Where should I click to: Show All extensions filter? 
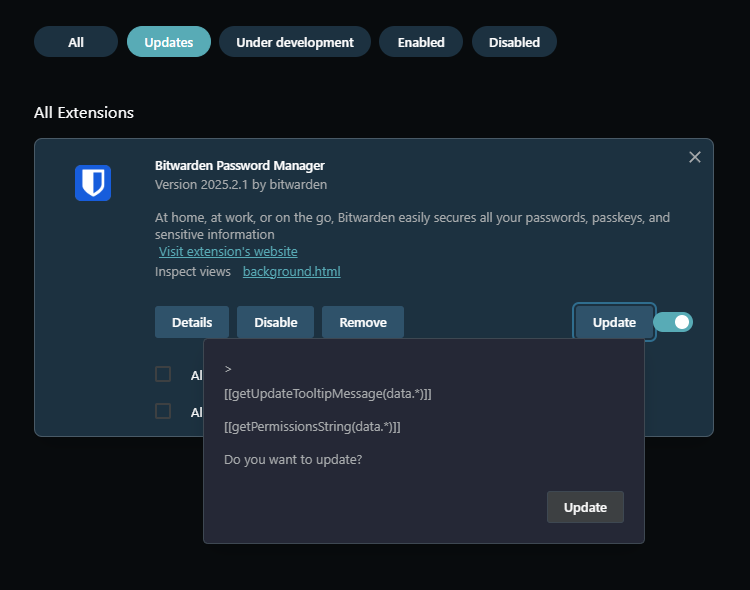76,42
